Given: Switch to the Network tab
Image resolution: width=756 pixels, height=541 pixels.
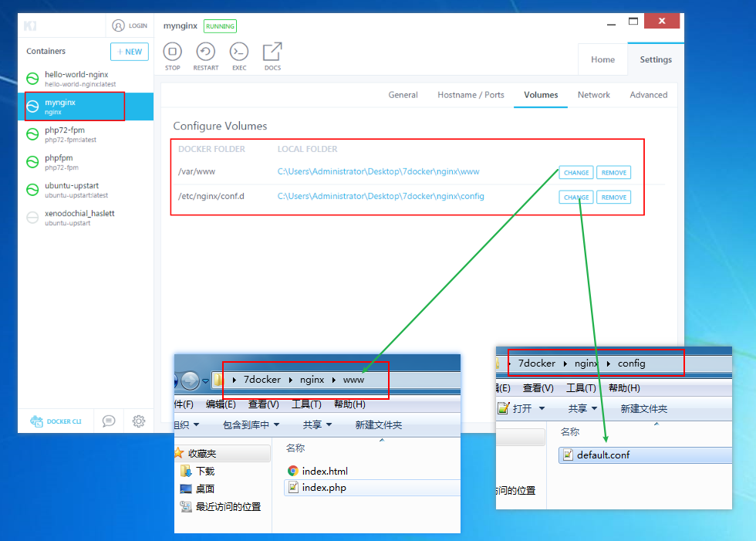Looking at the screenshot, I should click(594, 94).
